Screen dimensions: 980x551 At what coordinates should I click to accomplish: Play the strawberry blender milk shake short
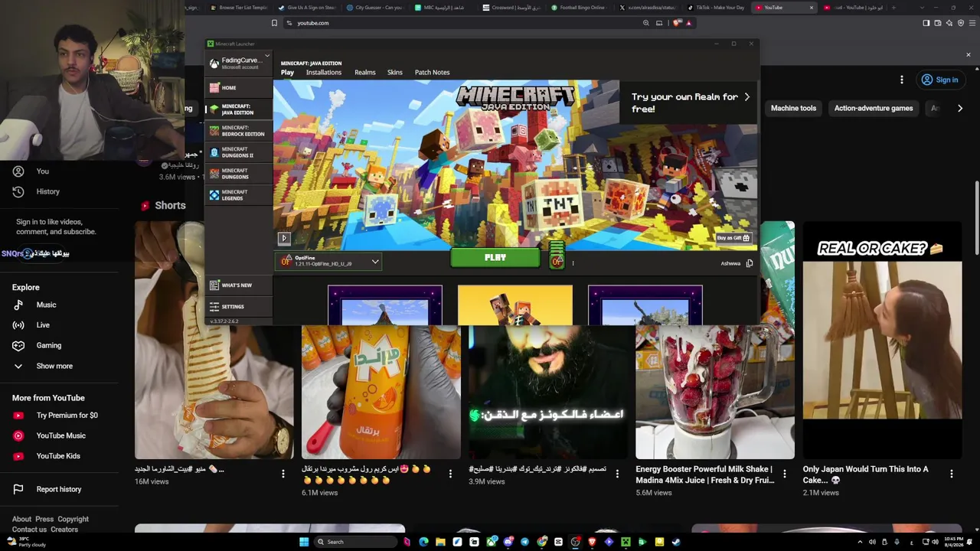coord(715,392)
